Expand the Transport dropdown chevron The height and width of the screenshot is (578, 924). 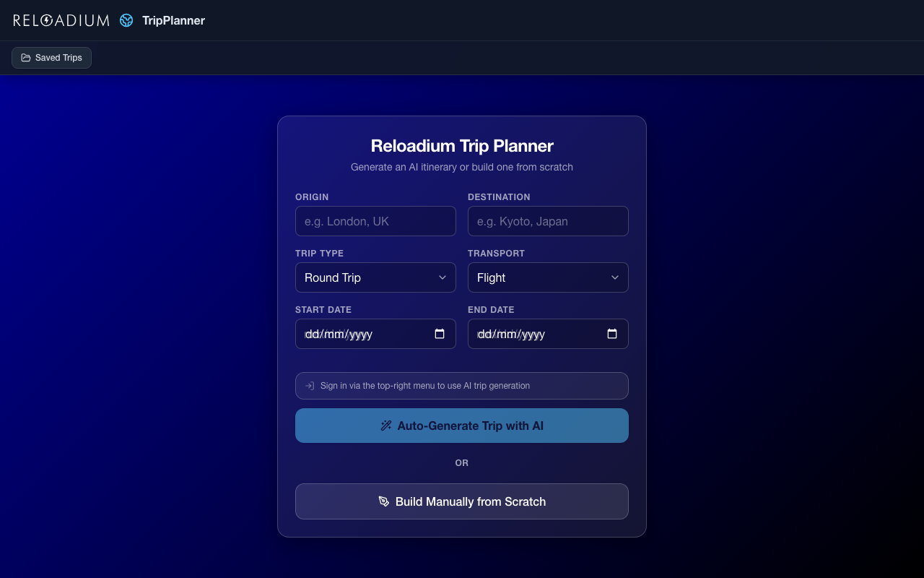click(615, 277)
